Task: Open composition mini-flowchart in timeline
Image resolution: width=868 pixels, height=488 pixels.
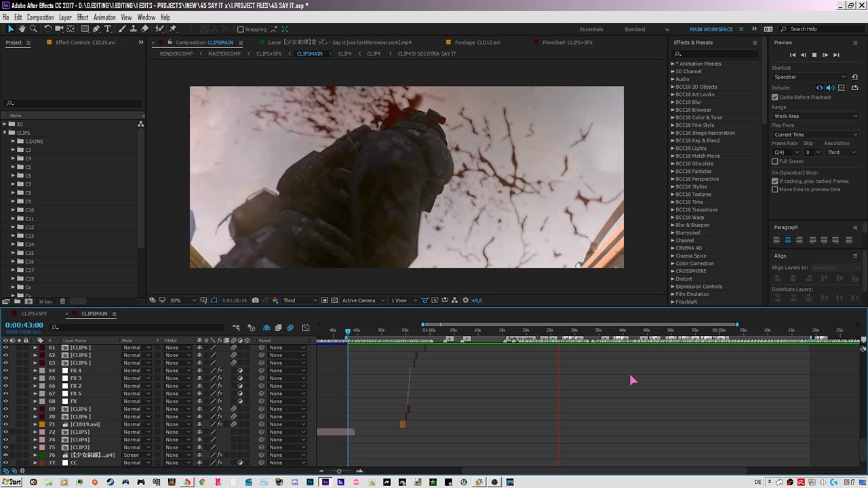Action: coord(236,327)
